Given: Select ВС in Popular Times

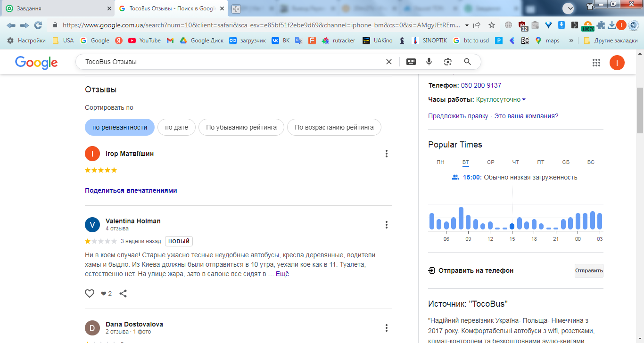Looking at the screenshot, I should [x=591, y=162].
